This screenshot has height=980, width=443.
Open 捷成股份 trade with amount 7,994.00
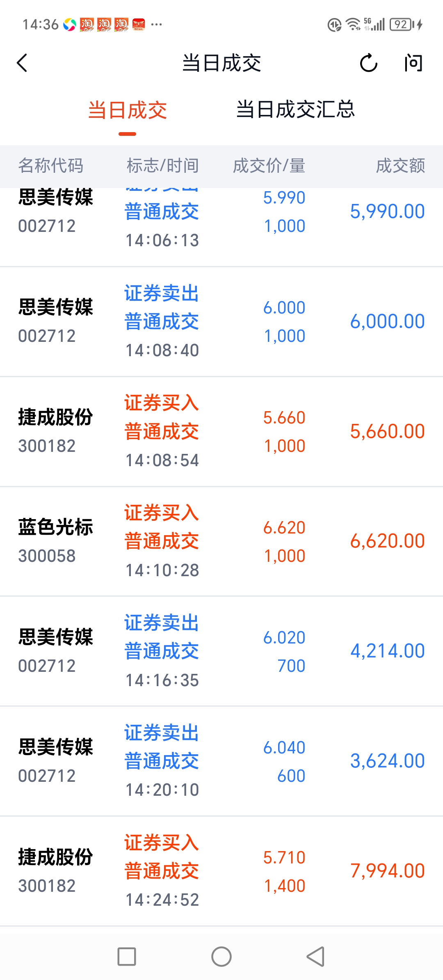coord(221,872)
